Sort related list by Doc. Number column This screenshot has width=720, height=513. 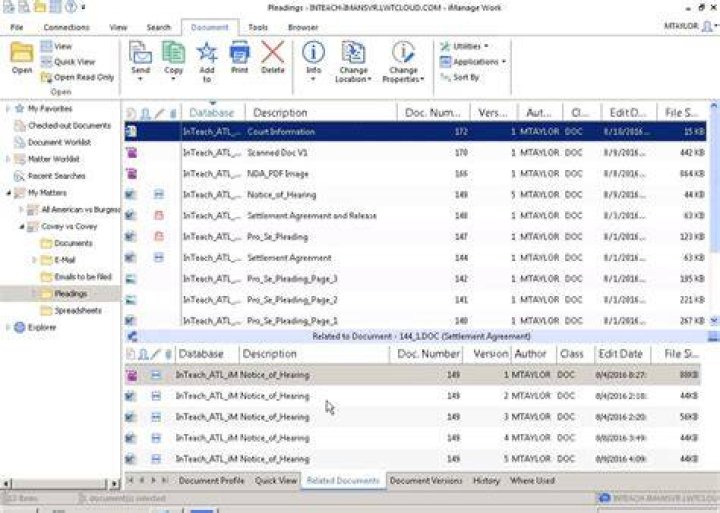coord(426,354)
